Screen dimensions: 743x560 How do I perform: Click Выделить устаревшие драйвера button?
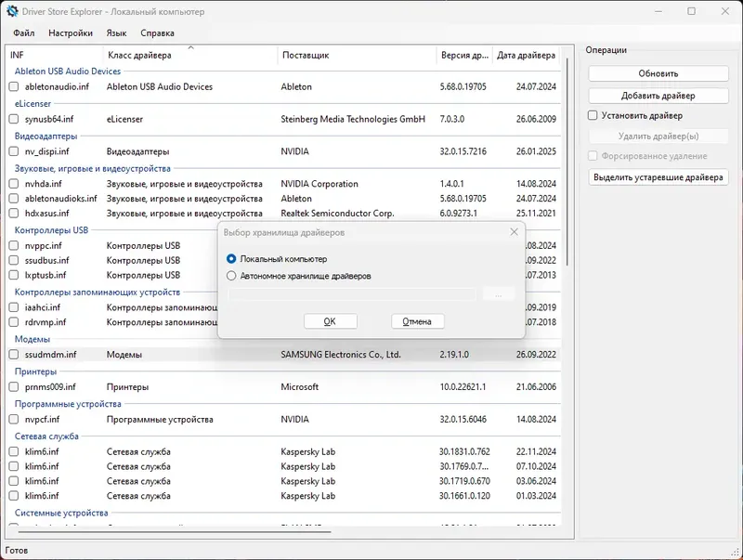click(658, 177)
